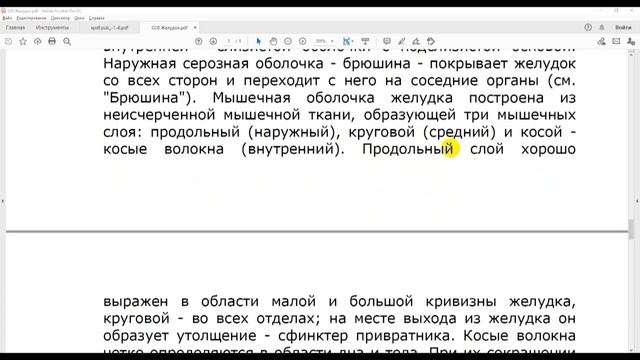640x360 pixels.
Task: Open the Редактирование menu
Action: (31, 18)
